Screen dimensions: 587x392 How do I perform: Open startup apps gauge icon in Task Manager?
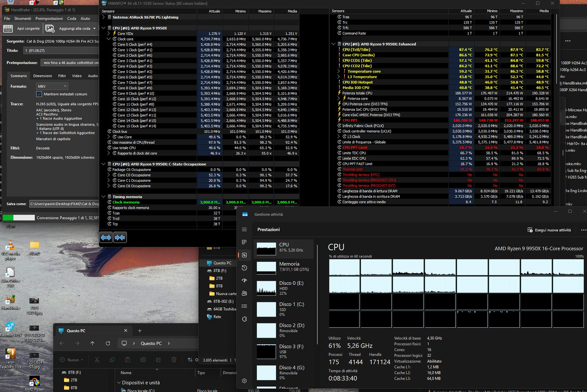click(x=244, y=281)
